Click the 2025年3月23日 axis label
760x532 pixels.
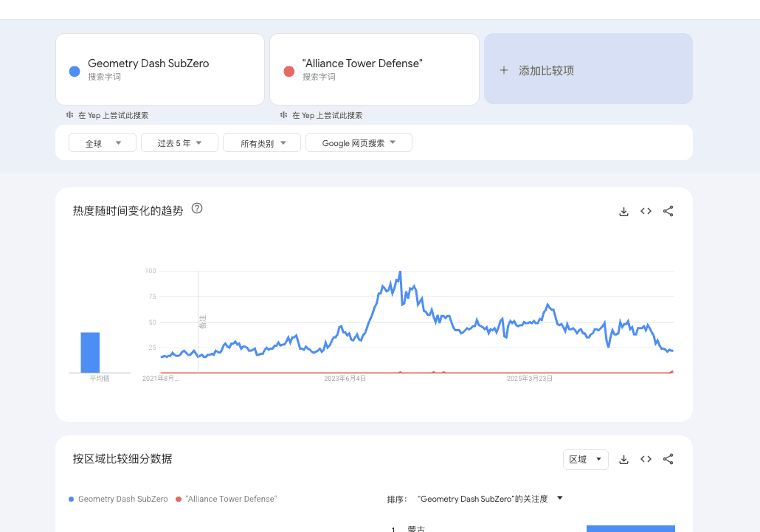[x=530, y=379]
